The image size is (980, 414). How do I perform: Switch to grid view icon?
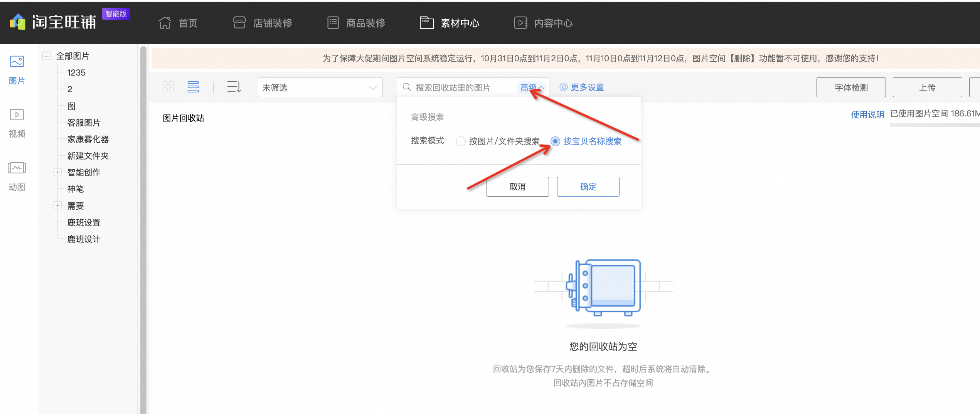pyautogui.click(x=168, y=87)
